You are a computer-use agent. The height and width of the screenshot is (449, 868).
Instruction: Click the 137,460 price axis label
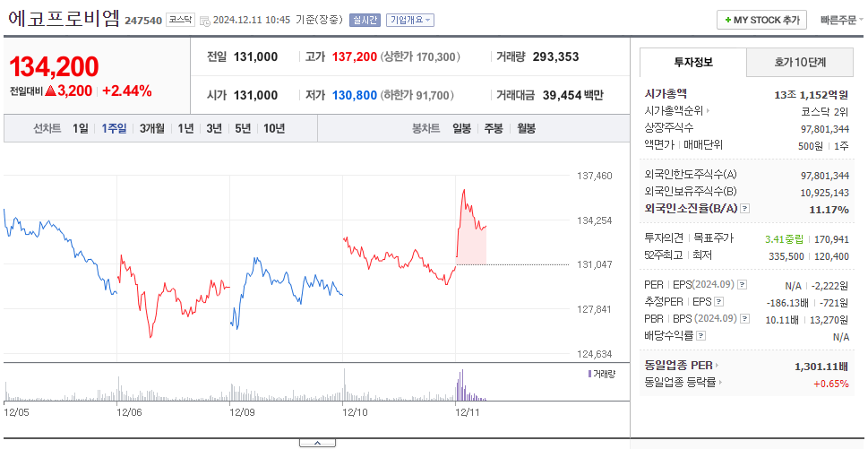point(595,176)
